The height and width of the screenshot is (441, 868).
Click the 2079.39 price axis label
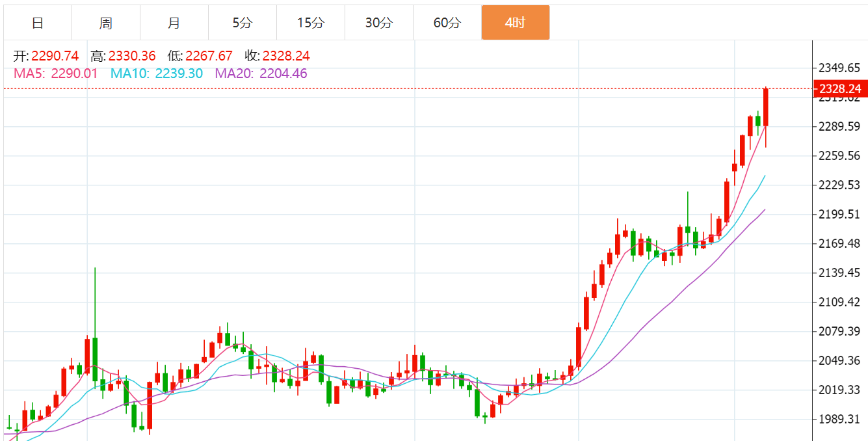coord(839,331)
